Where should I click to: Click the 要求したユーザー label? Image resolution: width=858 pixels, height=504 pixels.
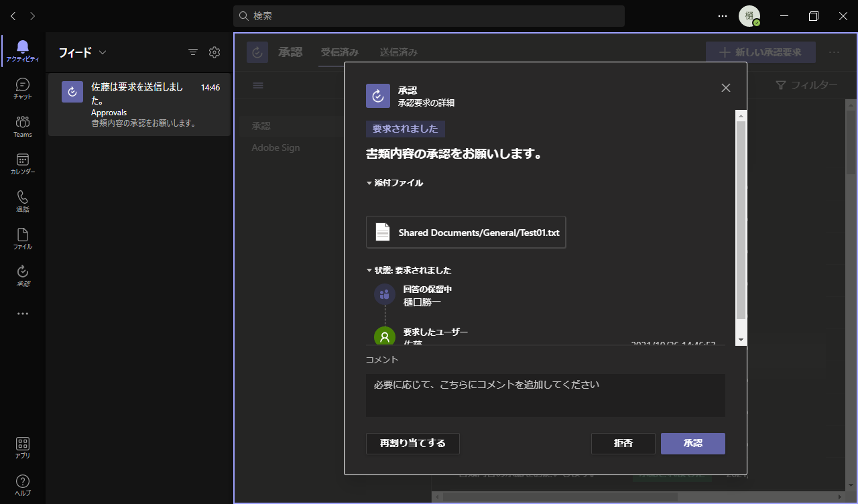(436, 332)
